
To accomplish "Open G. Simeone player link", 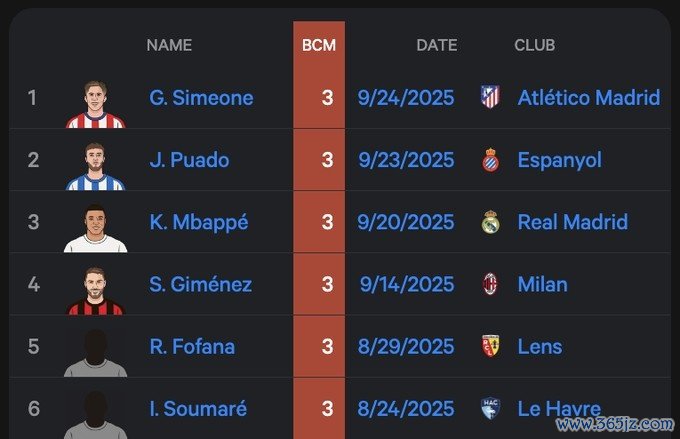I will click(x=201, y=98).
